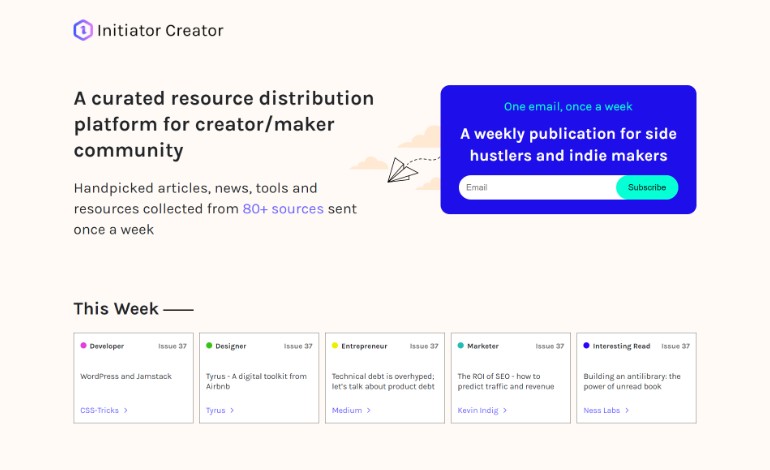Open the 80+ sources link
Screen dimensions: 770x470
pos(283,209)
